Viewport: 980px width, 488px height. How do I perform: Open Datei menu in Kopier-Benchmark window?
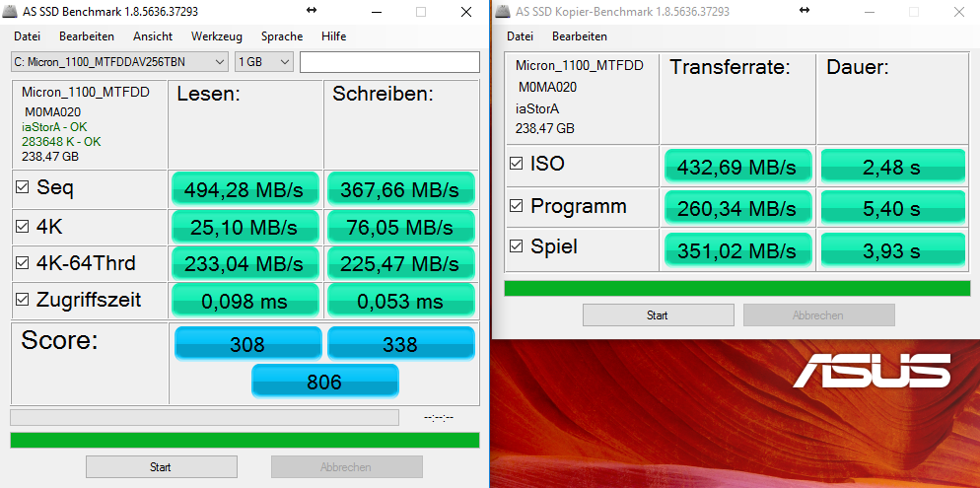pyautogui.click(x=520, y=36)
